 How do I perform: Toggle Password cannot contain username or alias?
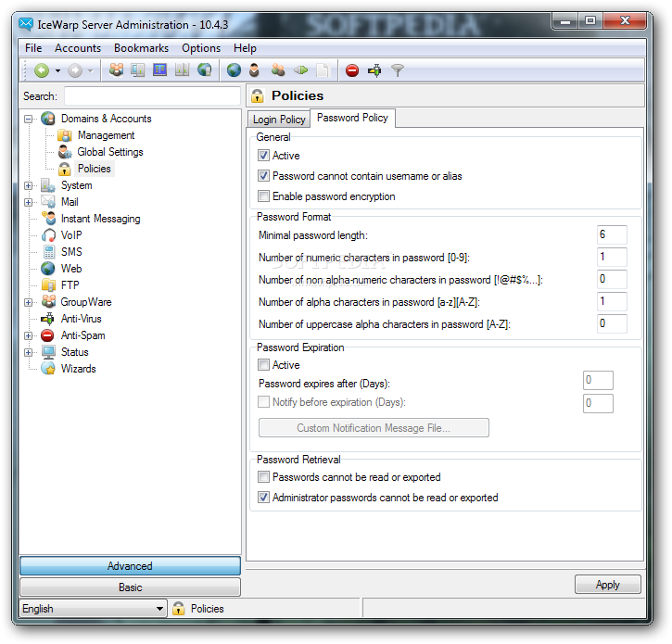263,176
